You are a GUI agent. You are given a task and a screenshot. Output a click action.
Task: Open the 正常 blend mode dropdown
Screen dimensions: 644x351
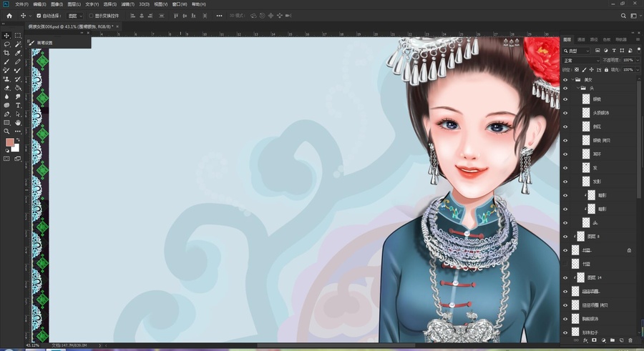[581, 60]
